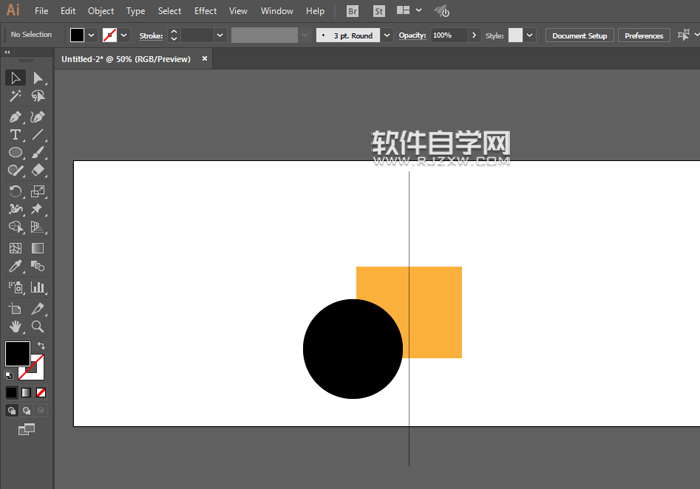This screenshot has width=700, height=489.
Task: Click the black fill color swatch in toolbox
Action: (17, 353)
